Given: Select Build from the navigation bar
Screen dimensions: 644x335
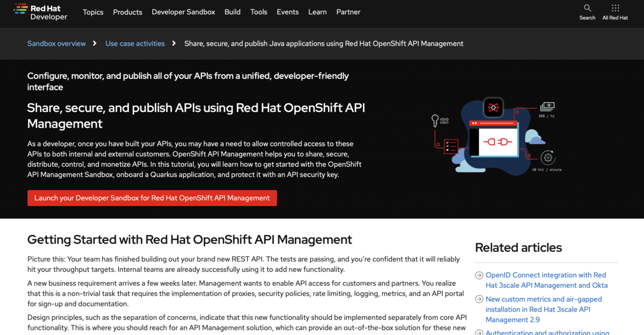Looking at the screenshot, I should tap(232, 12).
